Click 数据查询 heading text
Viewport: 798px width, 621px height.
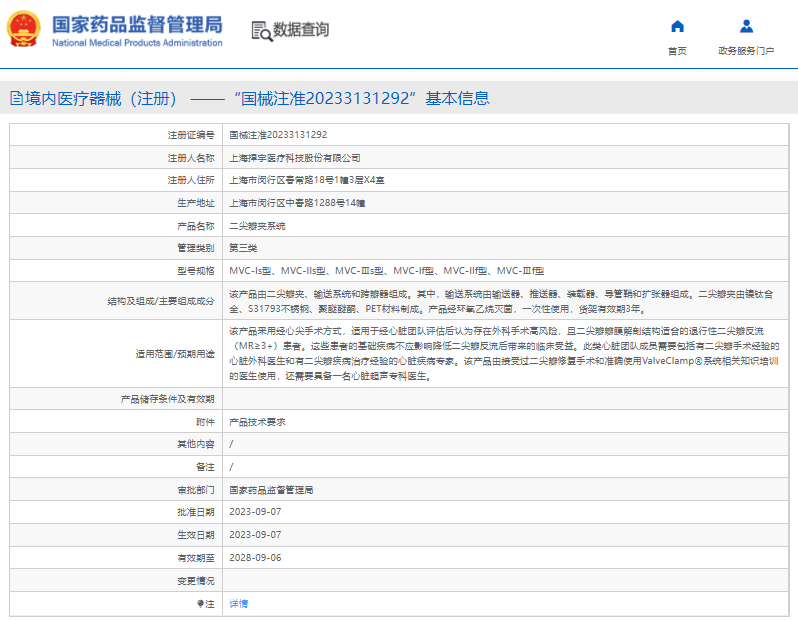tap(301, 30)
